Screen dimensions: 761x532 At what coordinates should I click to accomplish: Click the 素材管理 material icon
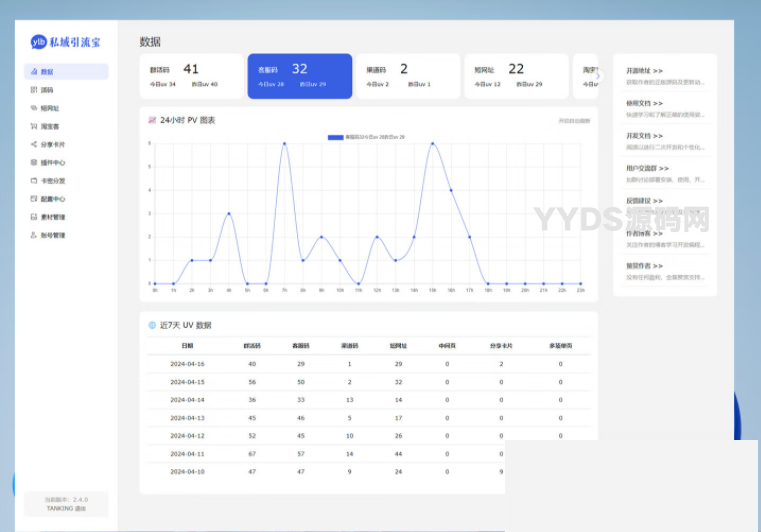(34, 217)
